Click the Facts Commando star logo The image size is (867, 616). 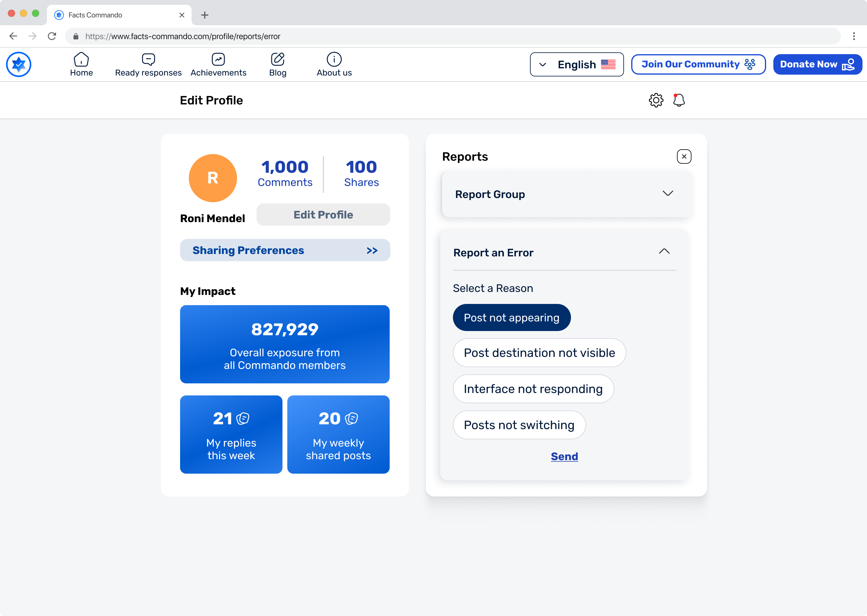tap(19, 64)
